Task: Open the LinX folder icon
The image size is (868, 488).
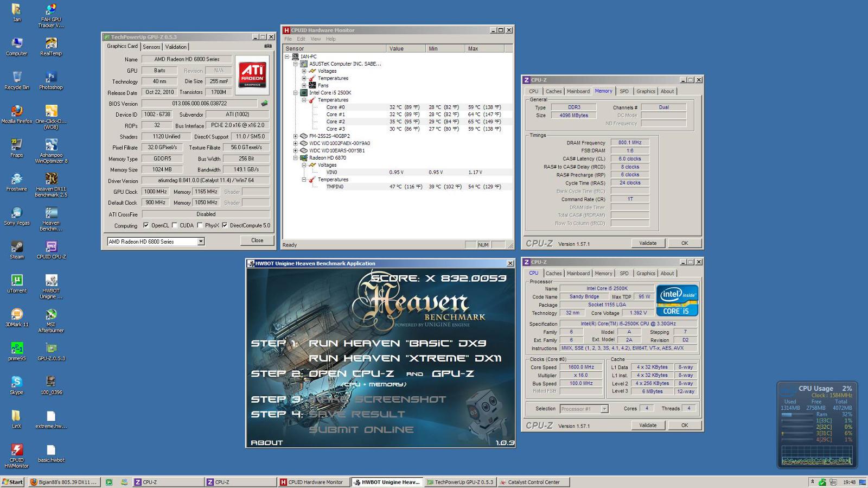Action: coord(17,419)
